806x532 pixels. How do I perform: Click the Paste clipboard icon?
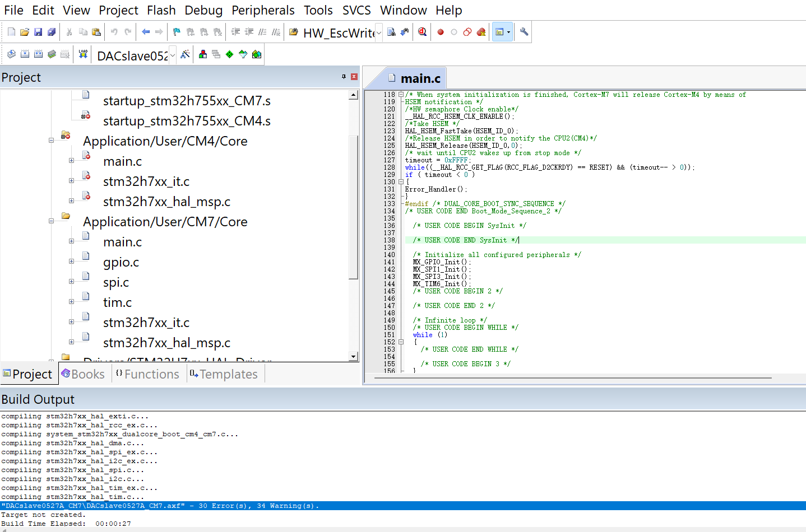click(x=96, y=32)
